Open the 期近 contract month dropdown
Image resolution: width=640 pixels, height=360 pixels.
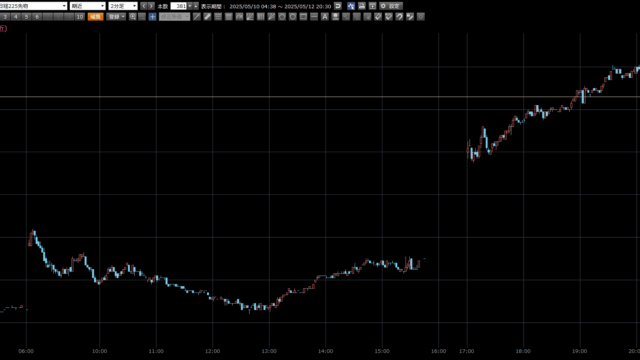click(88, 6)
